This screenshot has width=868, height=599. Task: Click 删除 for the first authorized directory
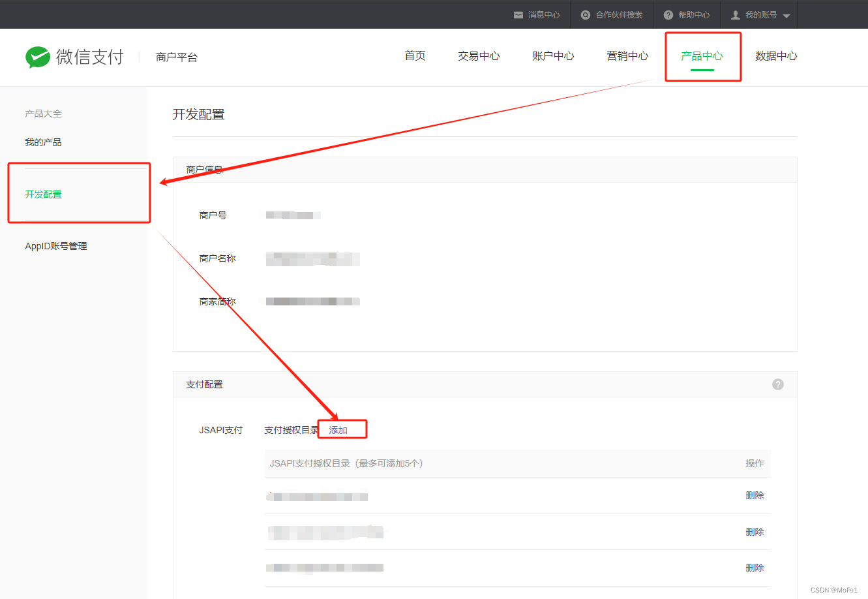coord(755,495)
